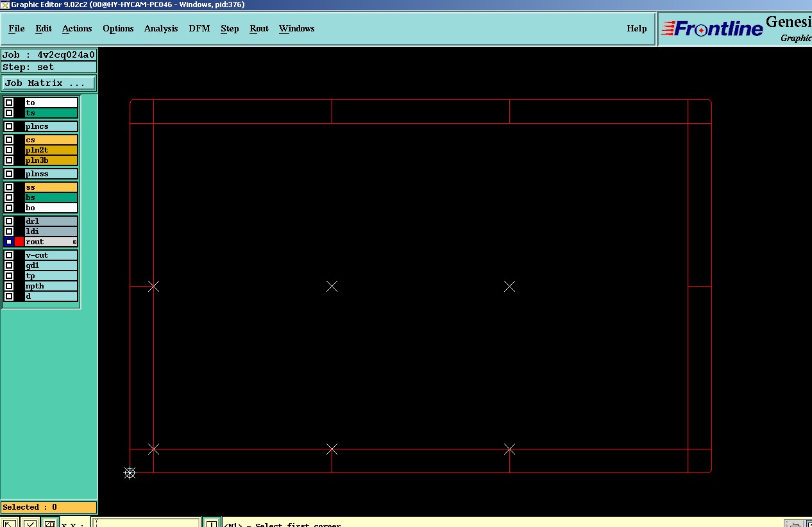Select layer name 'ts'
Screen dimensions: 812x527
pyautogui.click(x=51, y=113)
